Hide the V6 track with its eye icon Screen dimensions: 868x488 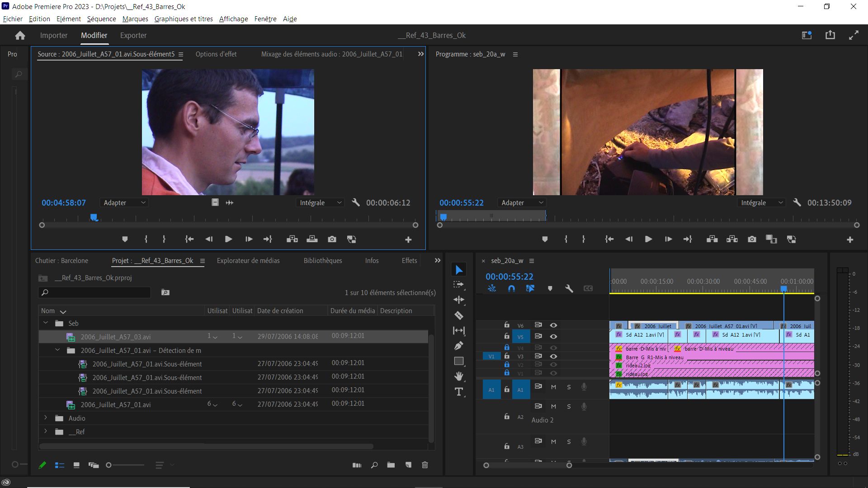(x=553, y=325)
